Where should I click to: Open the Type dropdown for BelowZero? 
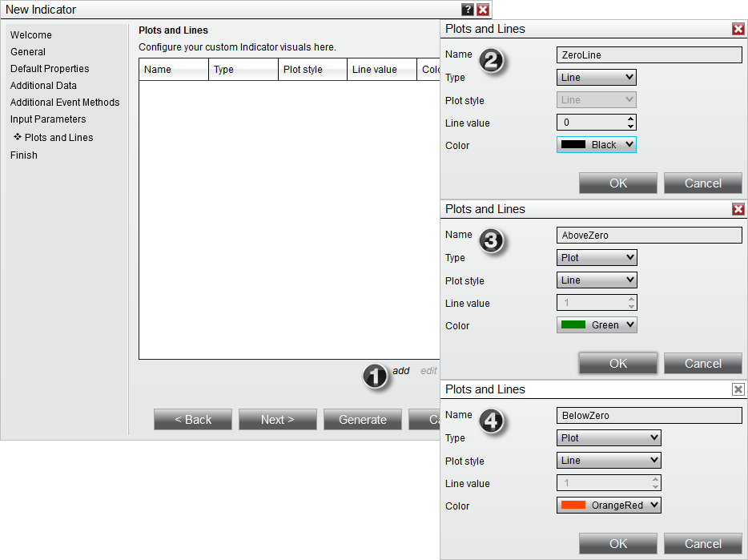(608, 437)
